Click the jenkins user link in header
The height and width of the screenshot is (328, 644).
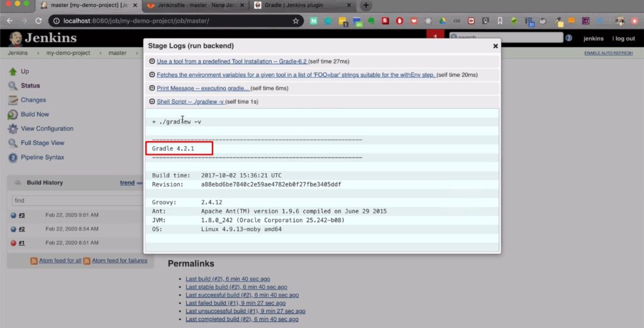[x=594, y=38]
